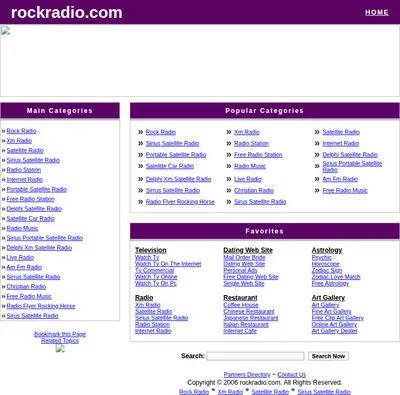Image resolution: width=400 pixels, height=395 pixels.
Task: Open Mail Order Bride link
Action: pyautogui.click(x=244, y=258)
